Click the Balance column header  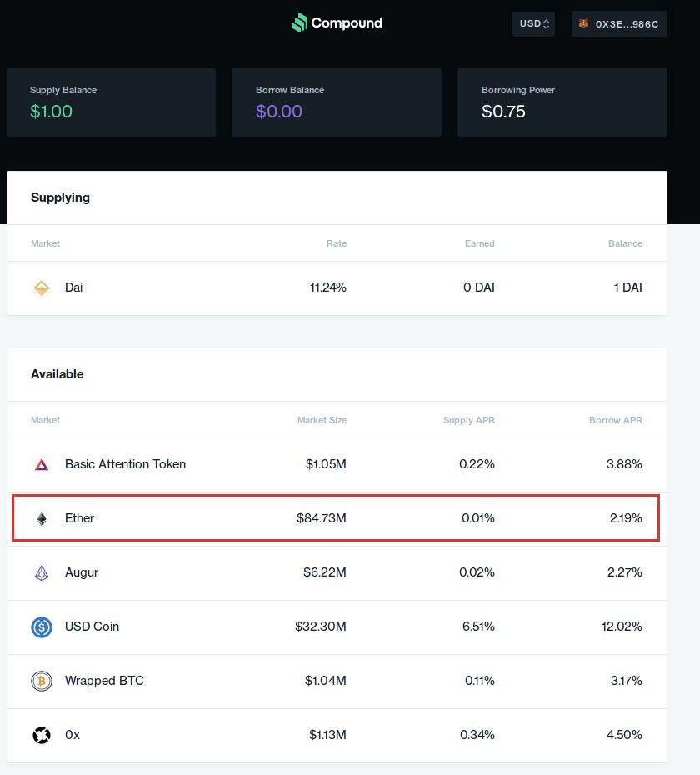pos(625,243)
